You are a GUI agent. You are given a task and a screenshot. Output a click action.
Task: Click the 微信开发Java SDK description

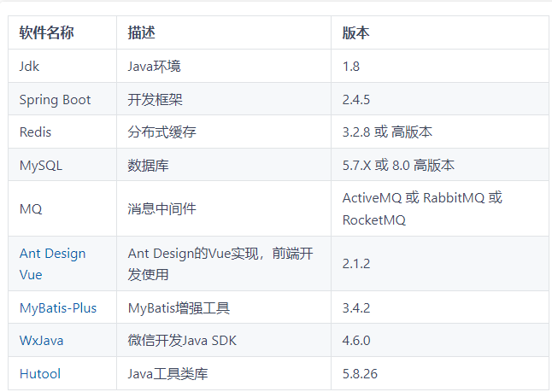click(224, 340)
